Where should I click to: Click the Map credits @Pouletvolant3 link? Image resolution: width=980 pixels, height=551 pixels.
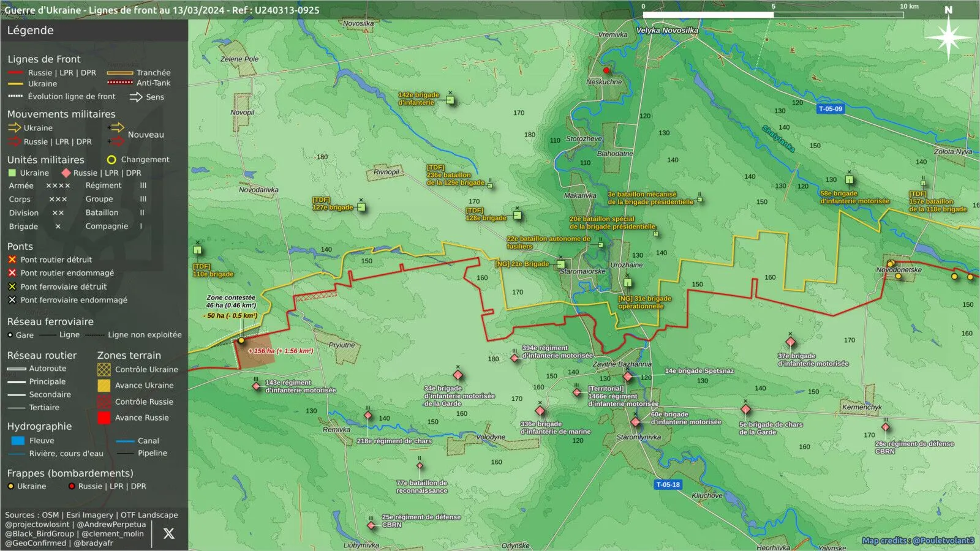[x=918, y=541]
